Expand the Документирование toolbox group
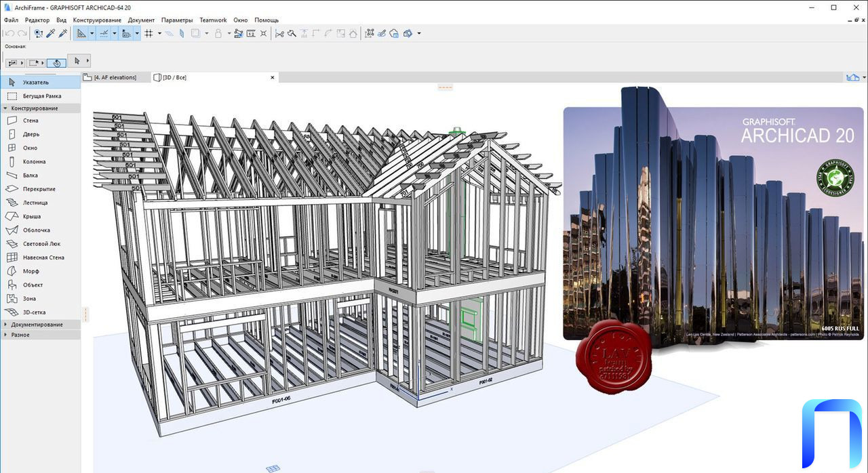 pyautogui.click(x=40, y=325)
